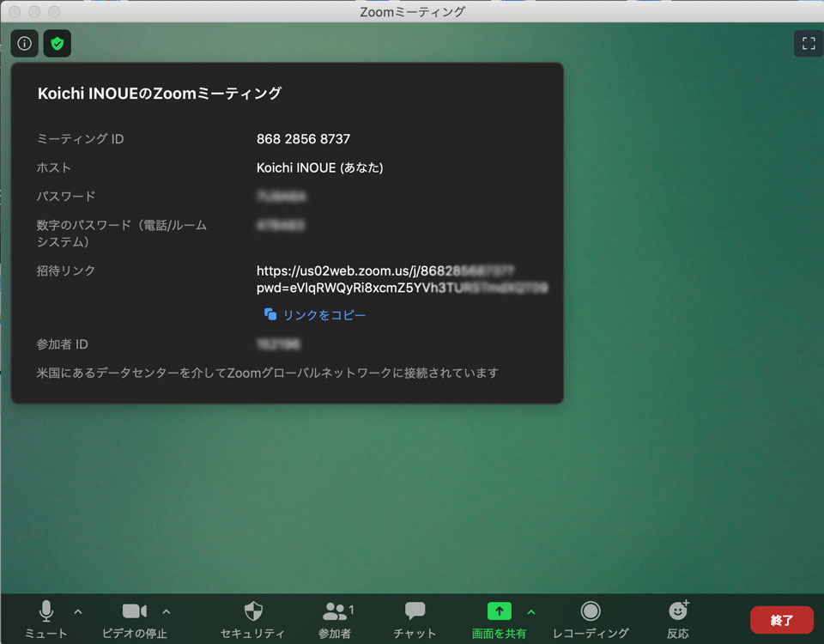The width and height of the screenshot is (824, 644).
Task: Open the participants panel
Action: pos(336,619)
